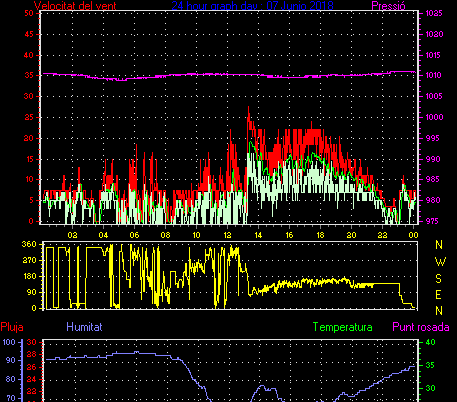Click the 'Pressió' axis title
This screenshot has height=402, width=457.
[x=388, y=6]
